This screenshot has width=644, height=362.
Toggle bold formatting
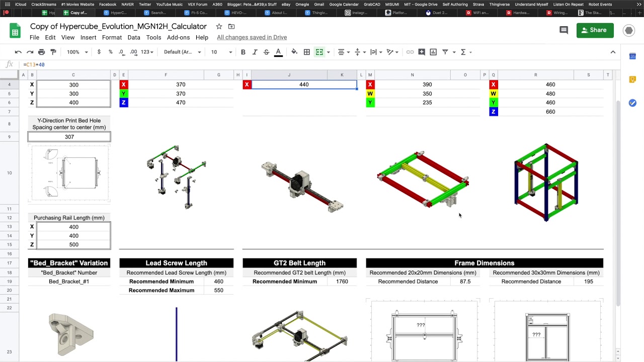[243, 52]
